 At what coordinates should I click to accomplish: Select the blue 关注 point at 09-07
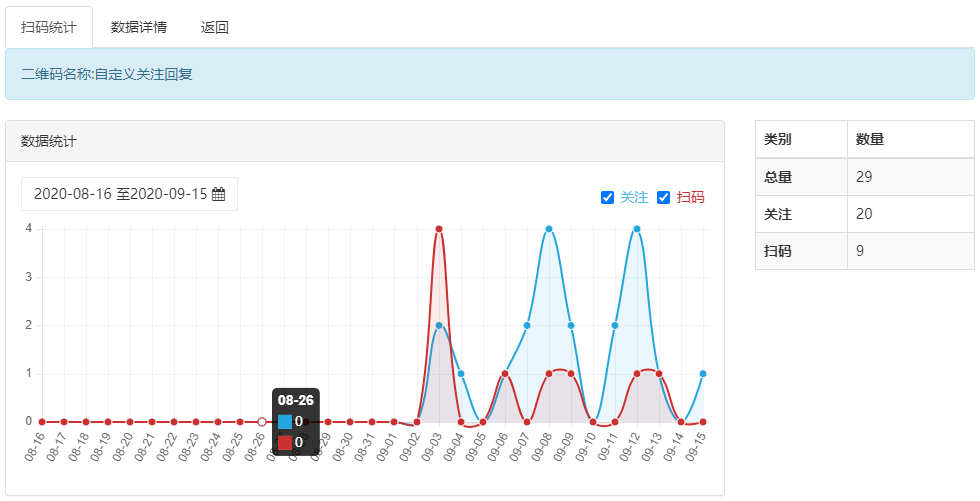tap(527, 325)
